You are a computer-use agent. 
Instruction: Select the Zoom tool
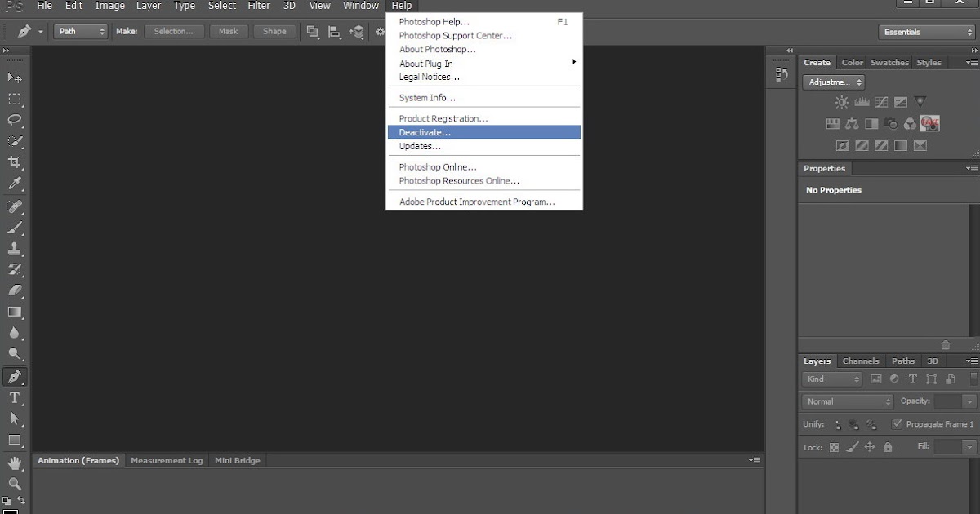pos(15,484)
